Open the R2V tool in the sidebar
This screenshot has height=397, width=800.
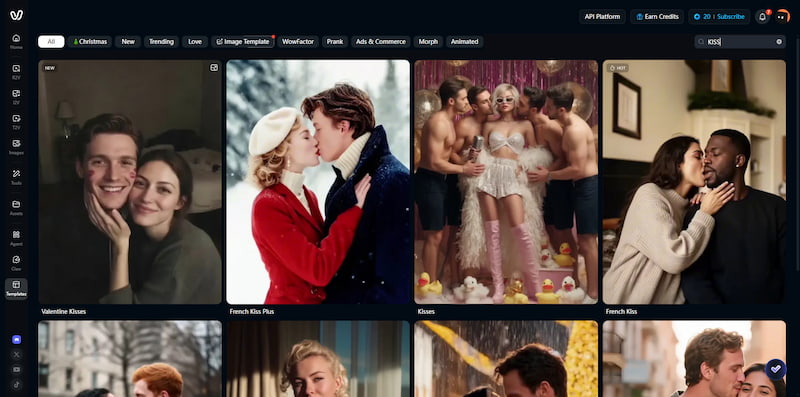16,72
